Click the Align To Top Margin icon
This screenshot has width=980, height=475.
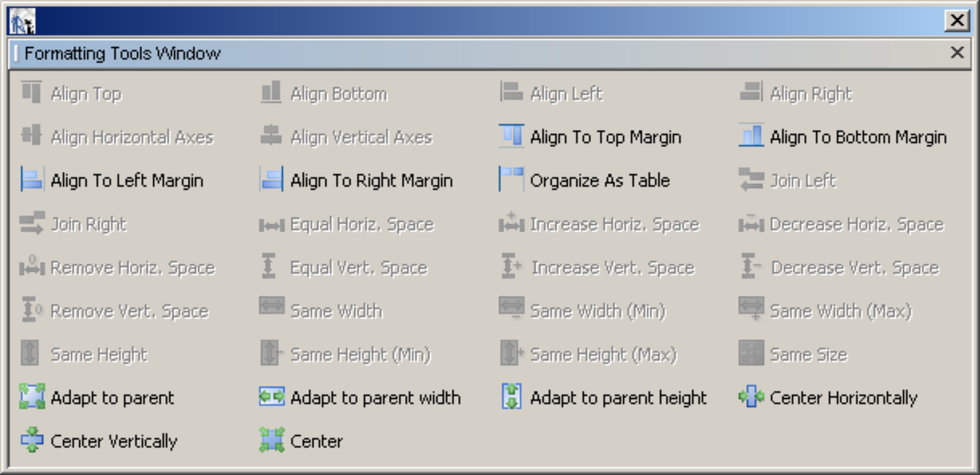[511, 136]
